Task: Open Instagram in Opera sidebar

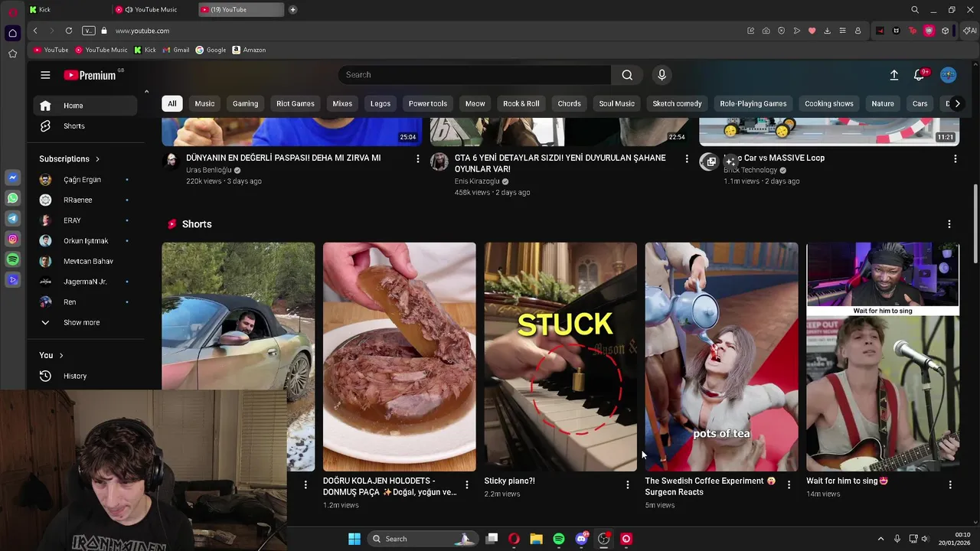Action: click(12, 240)
